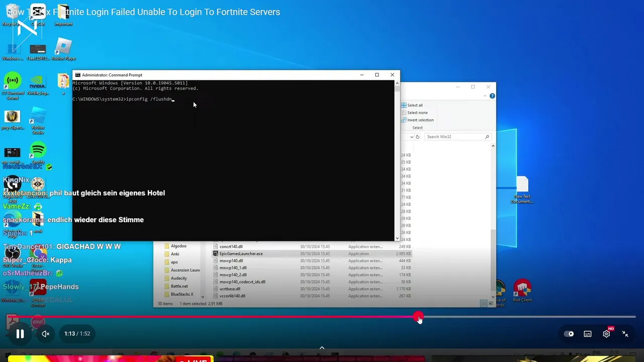The image size is (644, 362).
Task: Open Riot Client desktop icon
Action: click(x=522, y=291)
